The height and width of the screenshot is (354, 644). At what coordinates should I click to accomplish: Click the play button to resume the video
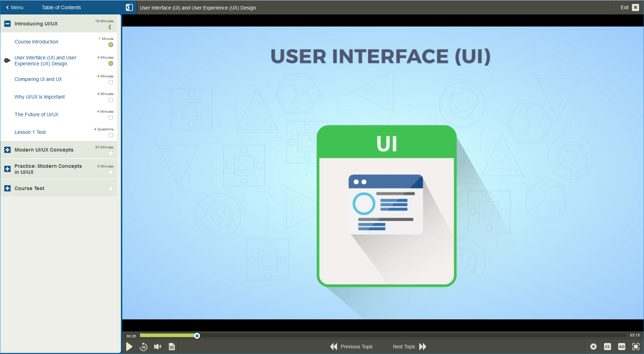pyautogui.click(x=129, y=347)
